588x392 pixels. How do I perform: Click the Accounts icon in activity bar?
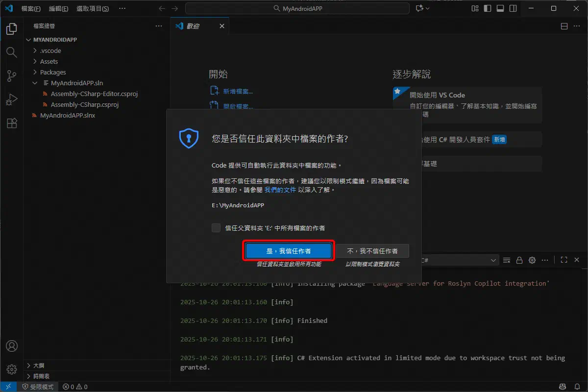tap(12, 345)
